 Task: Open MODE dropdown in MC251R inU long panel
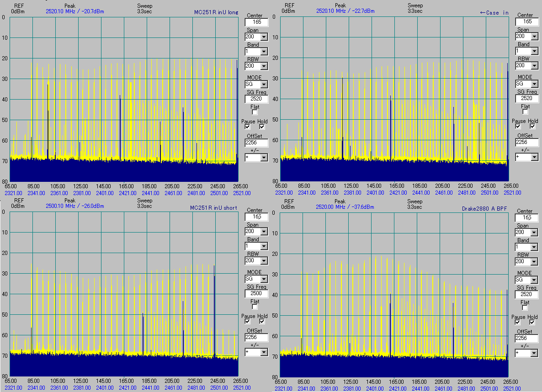264,84
